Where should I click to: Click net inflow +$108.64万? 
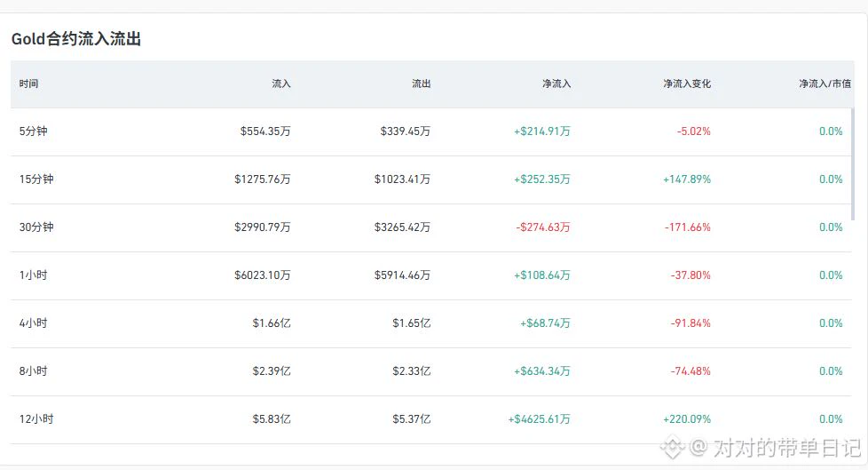tap(542, 275)
